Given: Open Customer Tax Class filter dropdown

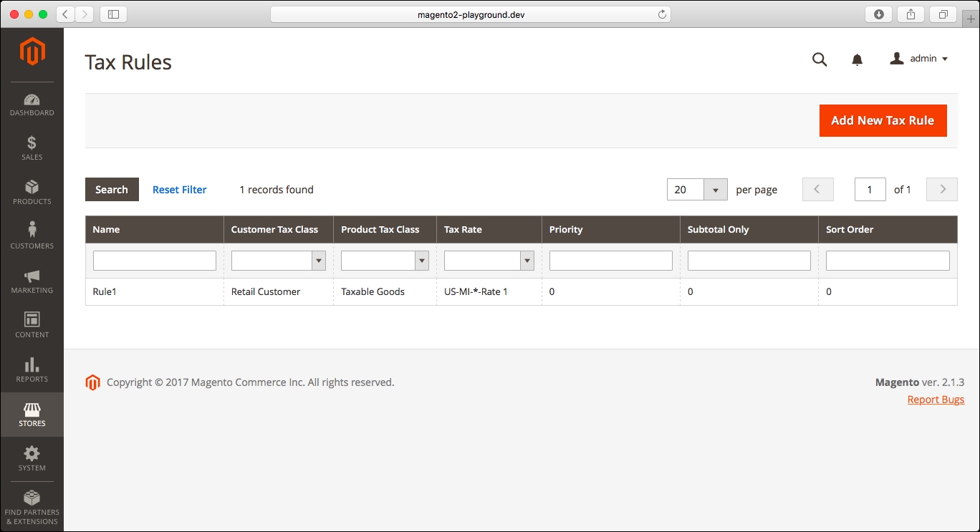Looking at the screenshot, I should pyautogui.click(x=279, y=261).
